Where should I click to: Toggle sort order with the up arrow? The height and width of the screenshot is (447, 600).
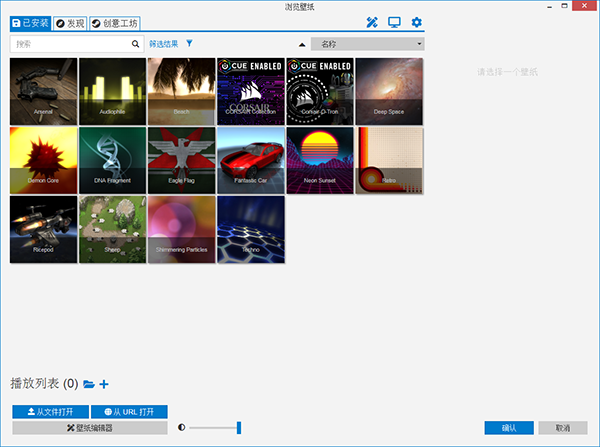point(303,44)
